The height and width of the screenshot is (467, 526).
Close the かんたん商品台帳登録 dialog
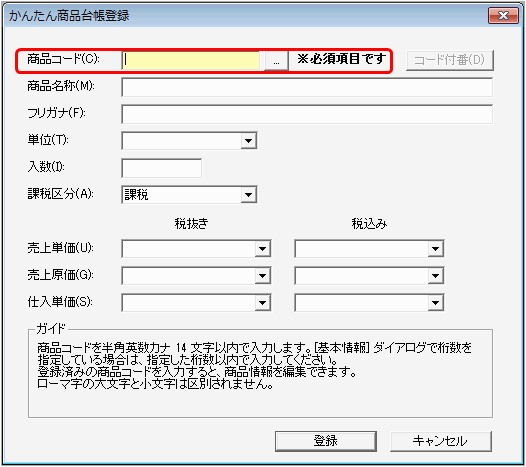tap(503, 15)
